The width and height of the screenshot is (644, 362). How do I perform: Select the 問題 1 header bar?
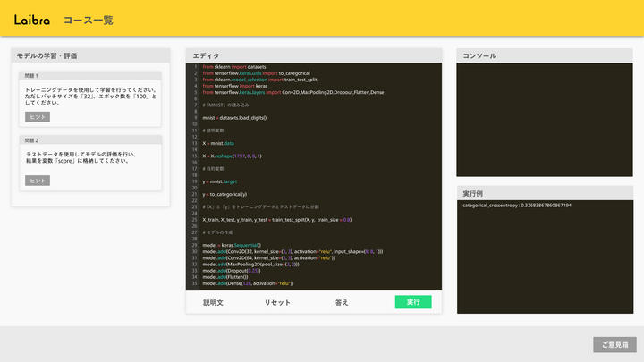(x=89, y=76)
